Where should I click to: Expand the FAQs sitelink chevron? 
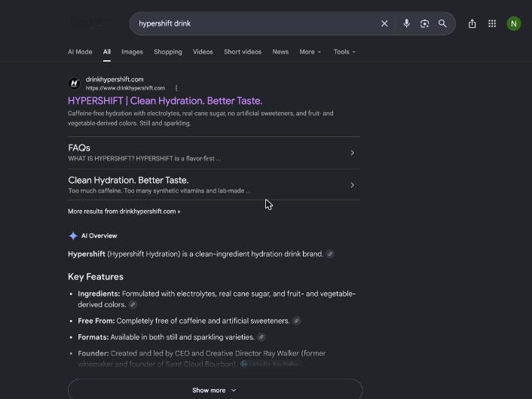pos(352,153)
